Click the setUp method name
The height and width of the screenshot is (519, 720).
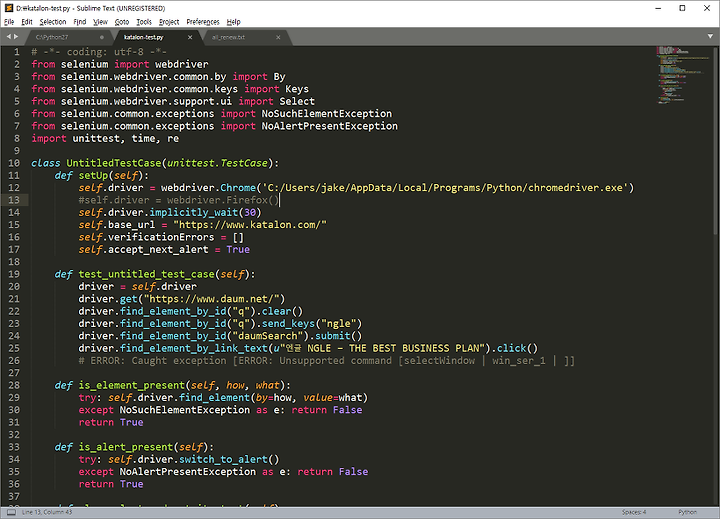click(x=93, y=175)
